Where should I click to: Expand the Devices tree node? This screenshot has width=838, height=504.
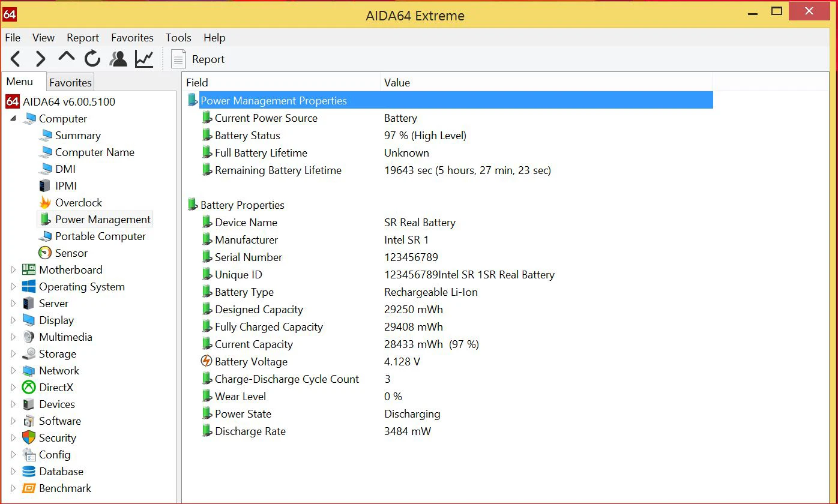click(x=13, y=404)
